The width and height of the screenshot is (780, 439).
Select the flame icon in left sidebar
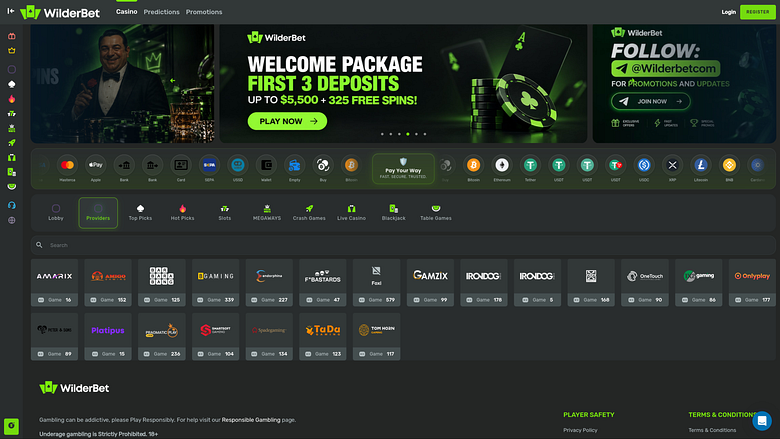pyautogui.click(x=11, y=99)
